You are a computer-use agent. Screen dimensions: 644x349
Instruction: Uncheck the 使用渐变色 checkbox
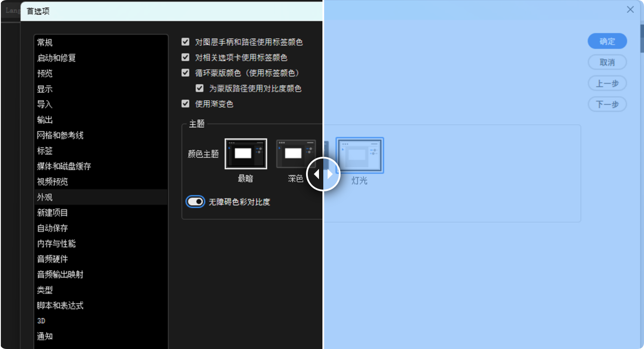click(x=186, y=104)
